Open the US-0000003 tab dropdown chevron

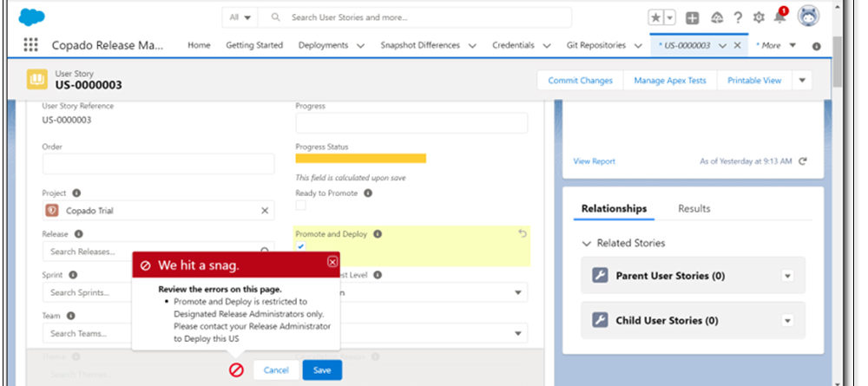[x=722, y=46]
